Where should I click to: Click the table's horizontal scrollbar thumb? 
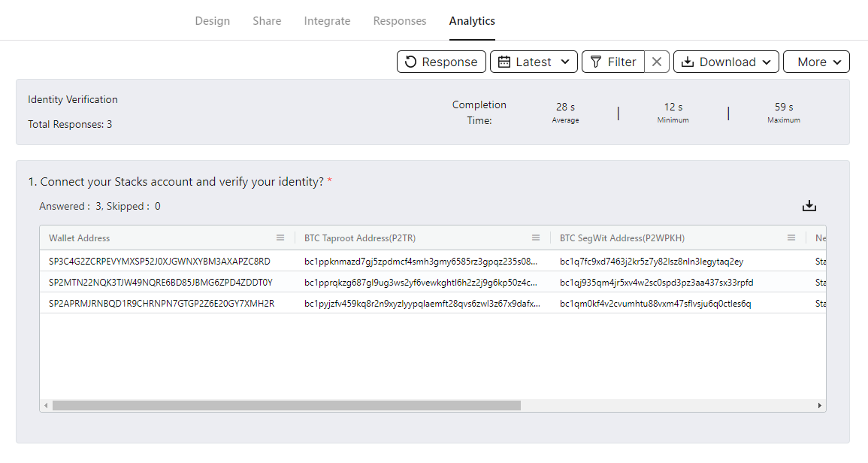(286, 406)
